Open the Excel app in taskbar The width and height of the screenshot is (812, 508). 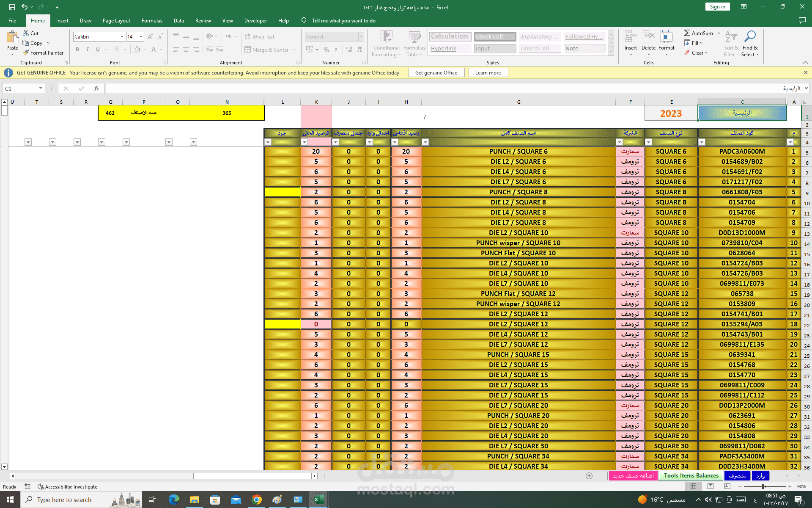318,500
